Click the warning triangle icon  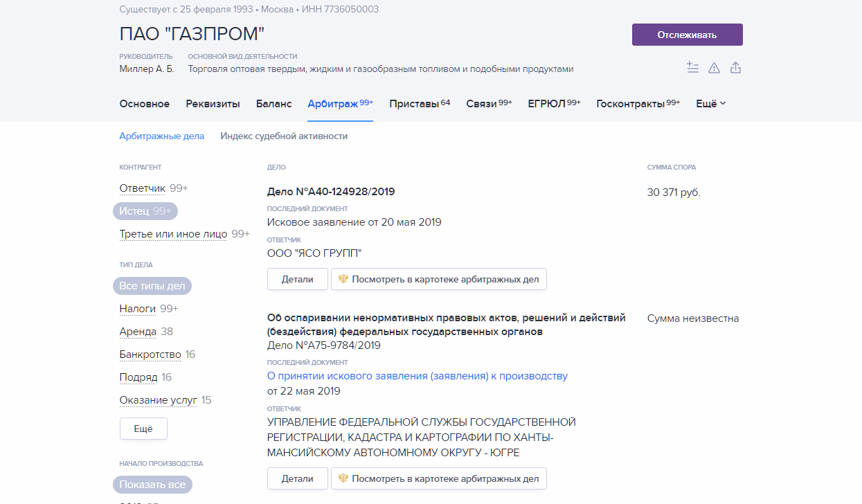[x=714, y=68]
